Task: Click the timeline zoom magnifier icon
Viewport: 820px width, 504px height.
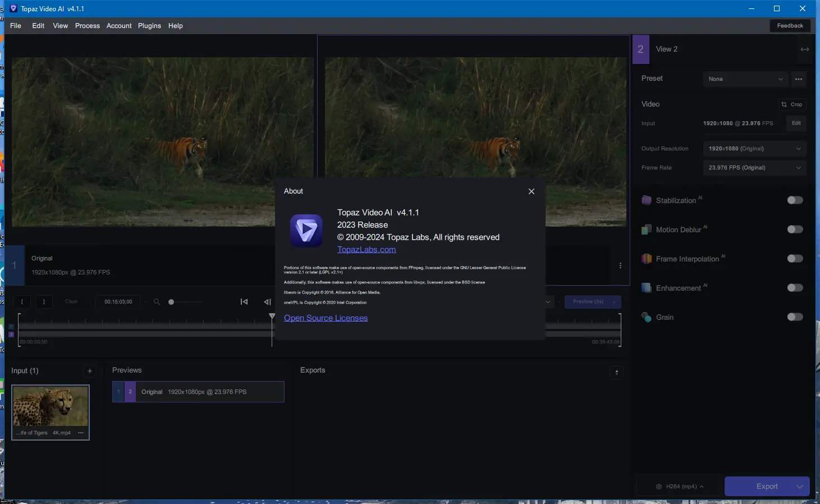Action: point(157,302)
